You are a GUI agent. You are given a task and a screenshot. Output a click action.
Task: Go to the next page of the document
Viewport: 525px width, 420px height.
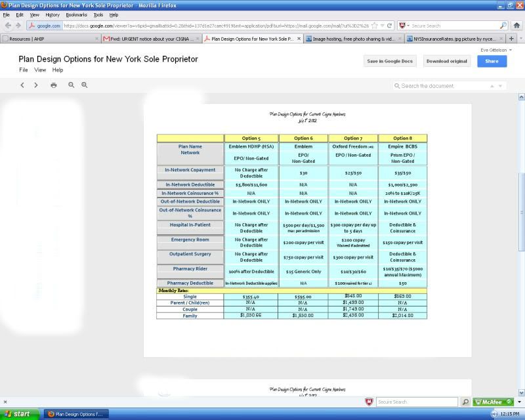(x=36, y=85)
